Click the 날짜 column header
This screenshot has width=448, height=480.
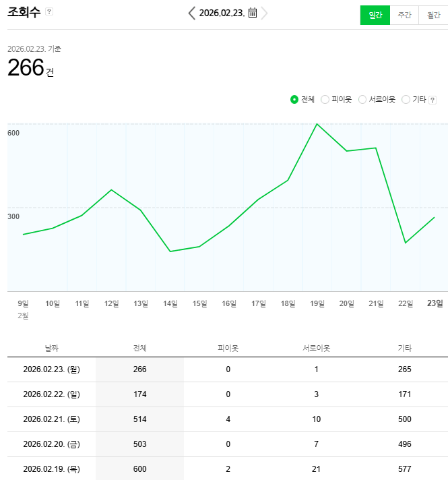[x=51, y=348]
